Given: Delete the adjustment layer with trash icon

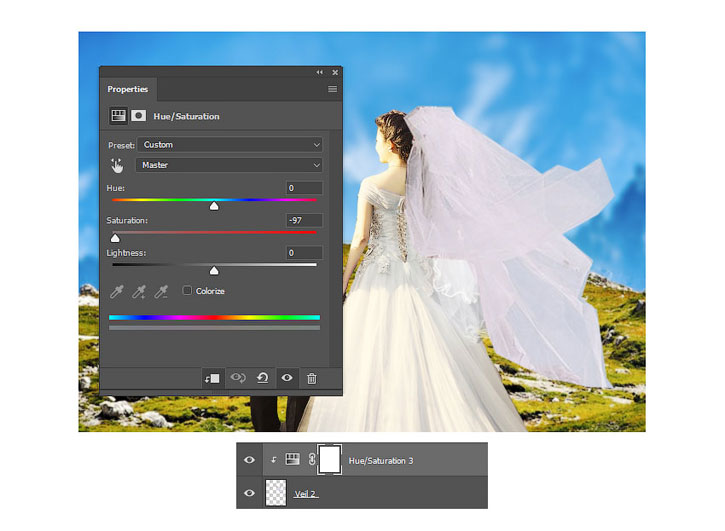Looking at the screenshot, I should [x=312, y=378].
